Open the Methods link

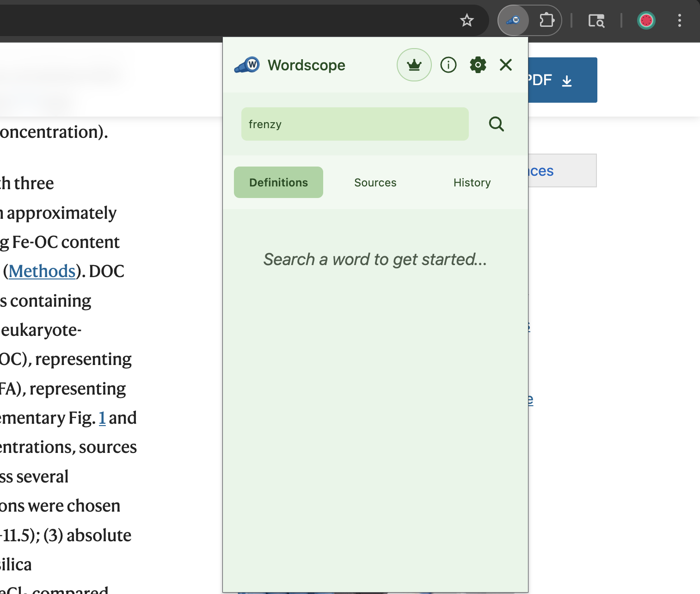coord(42,271)
